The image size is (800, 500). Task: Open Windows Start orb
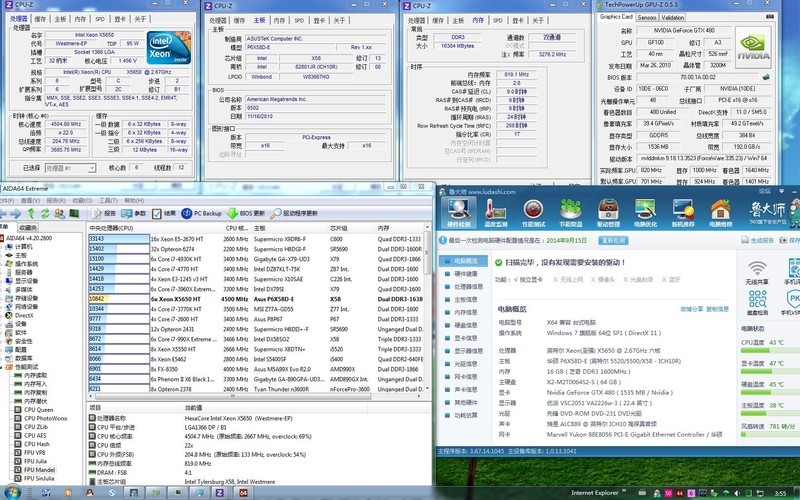click(11, 493)
